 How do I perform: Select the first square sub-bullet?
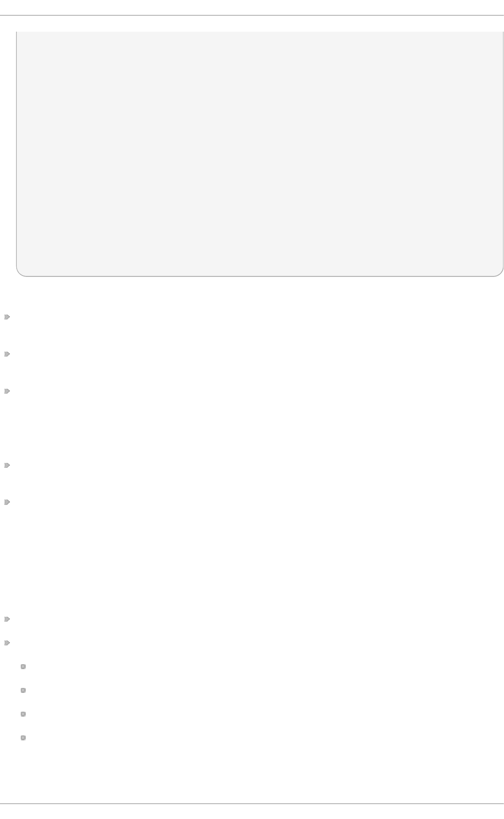pos(23,667)
